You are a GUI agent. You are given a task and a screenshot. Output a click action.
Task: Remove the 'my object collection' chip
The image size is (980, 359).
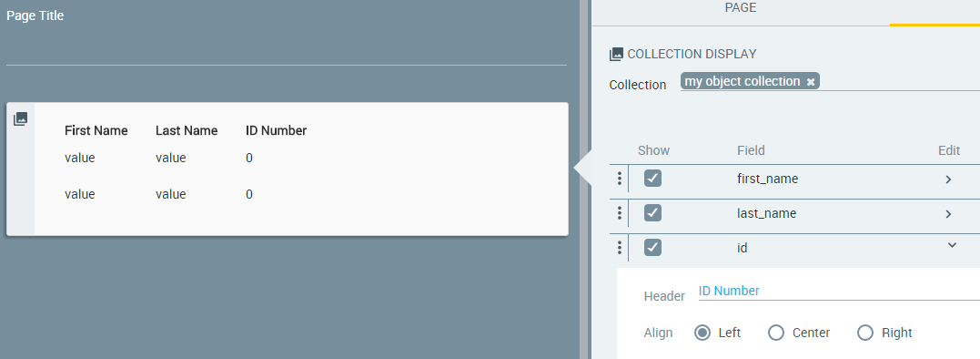(811, 82)
